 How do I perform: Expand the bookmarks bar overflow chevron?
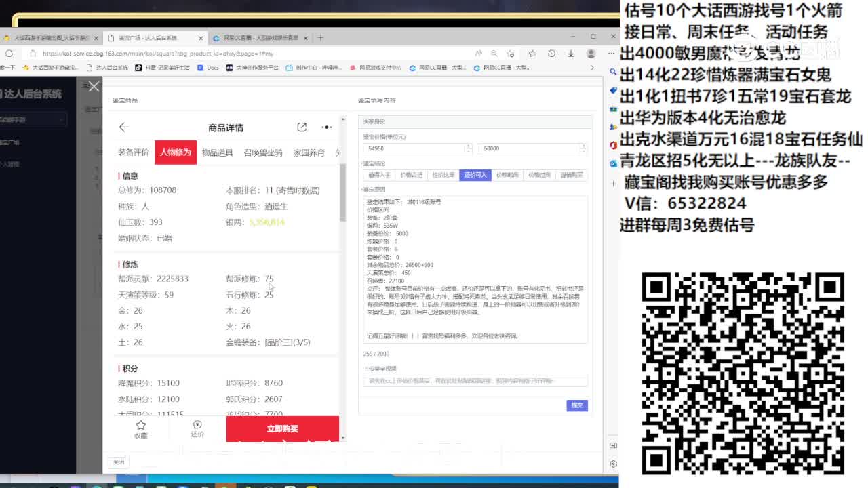(592, 68)
